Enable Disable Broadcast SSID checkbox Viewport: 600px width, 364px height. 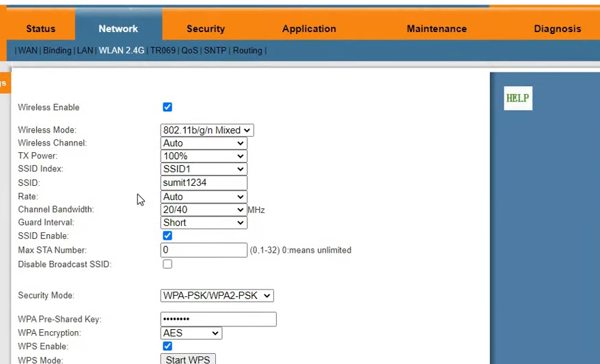167,264
